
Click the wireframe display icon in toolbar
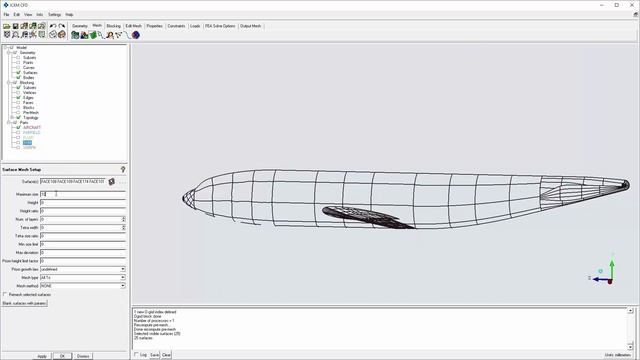point(53,35)
